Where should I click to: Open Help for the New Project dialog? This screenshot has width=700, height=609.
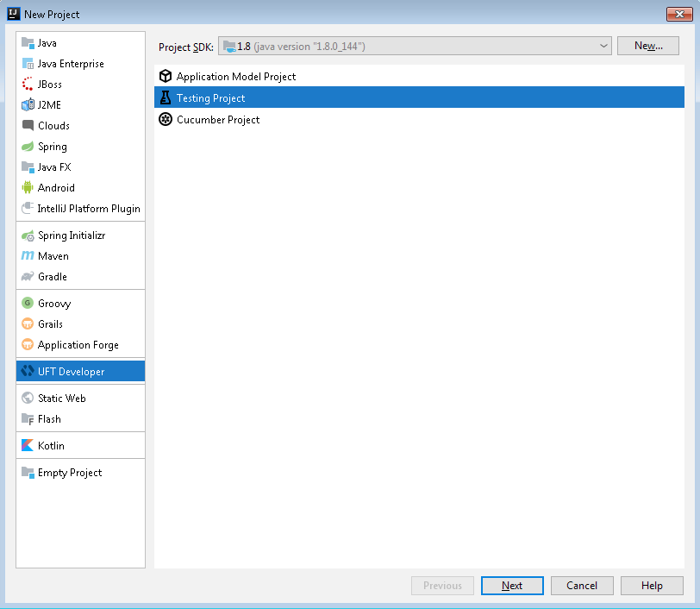pyautogui.click(x=652, y=586)
